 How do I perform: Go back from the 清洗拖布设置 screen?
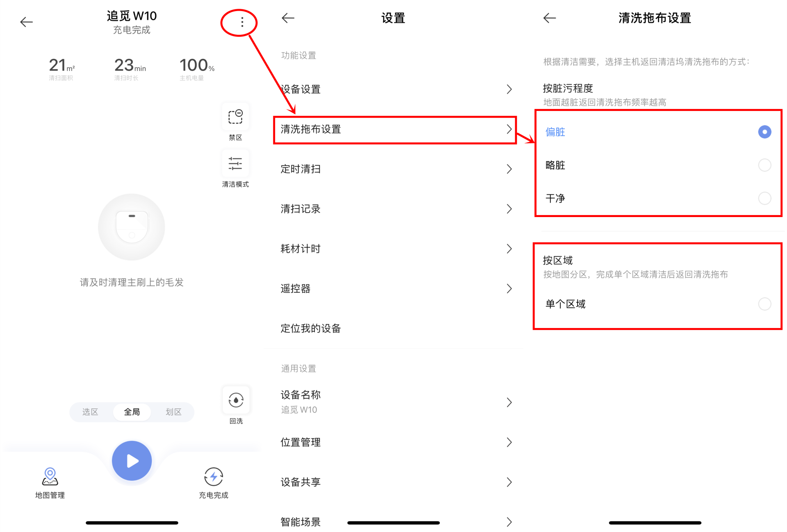(x=550, y=18)
